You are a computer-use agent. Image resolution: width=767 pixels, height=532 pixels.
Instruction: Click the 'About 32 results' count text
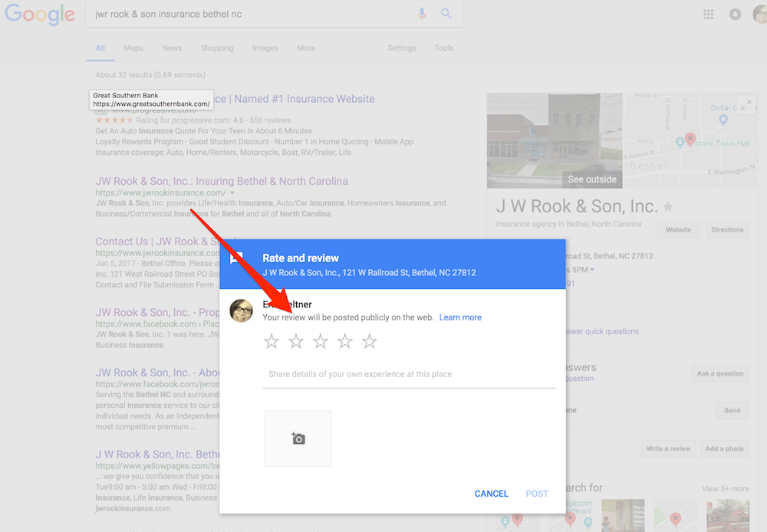[150, 75]
